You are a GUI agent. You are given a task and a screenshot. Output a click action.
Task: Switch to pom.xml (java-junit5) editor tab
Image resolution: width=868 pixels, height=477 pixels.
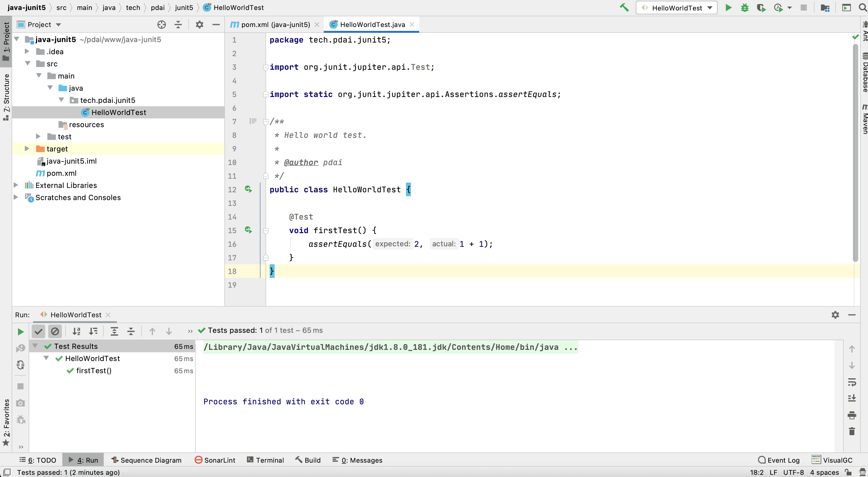coord(275,24)
